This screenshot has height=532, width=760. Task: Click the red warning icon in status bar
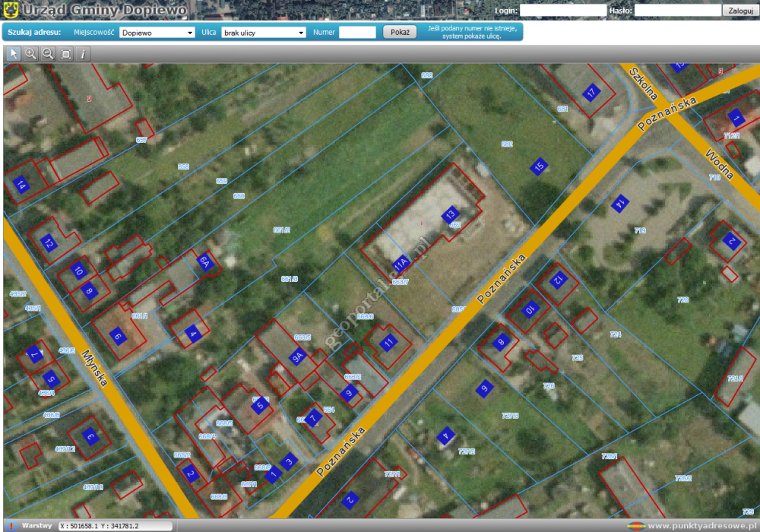pos(11,525)
